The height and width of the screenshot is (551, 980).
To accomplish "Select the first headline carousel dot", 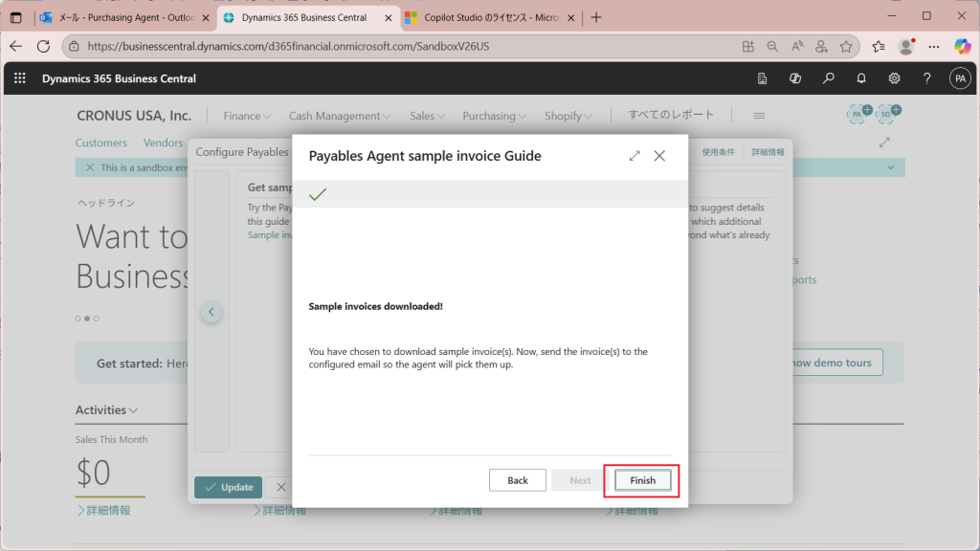I will click(x=78, y=319).
